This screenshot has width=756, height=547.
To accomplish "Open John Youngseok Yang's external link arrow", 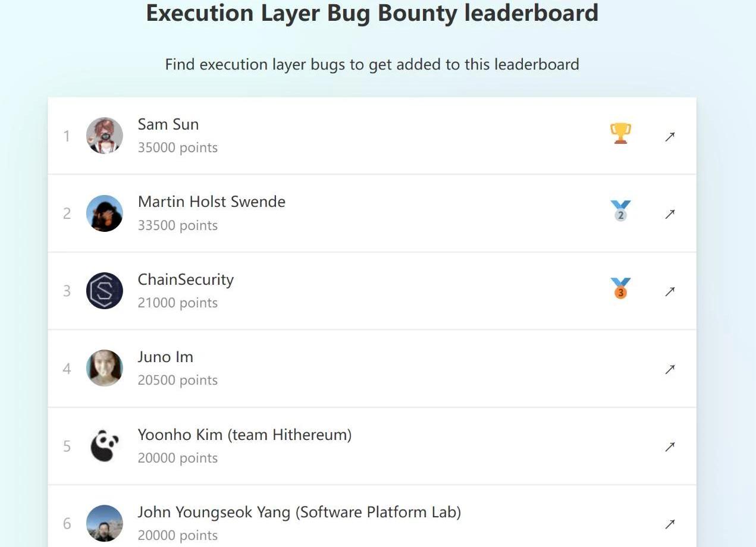I will click(x=670, y=524).
